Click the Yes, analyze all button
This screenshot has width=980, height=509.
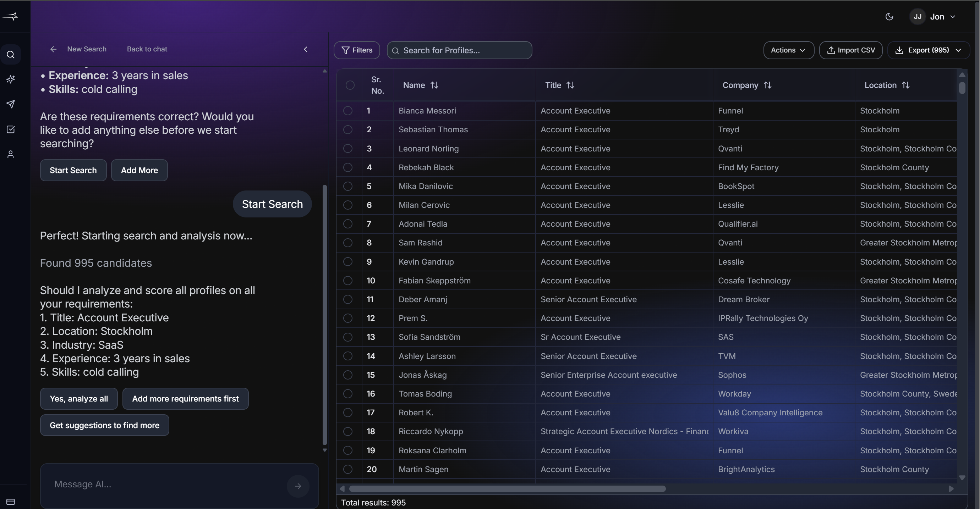coord(79,399)
